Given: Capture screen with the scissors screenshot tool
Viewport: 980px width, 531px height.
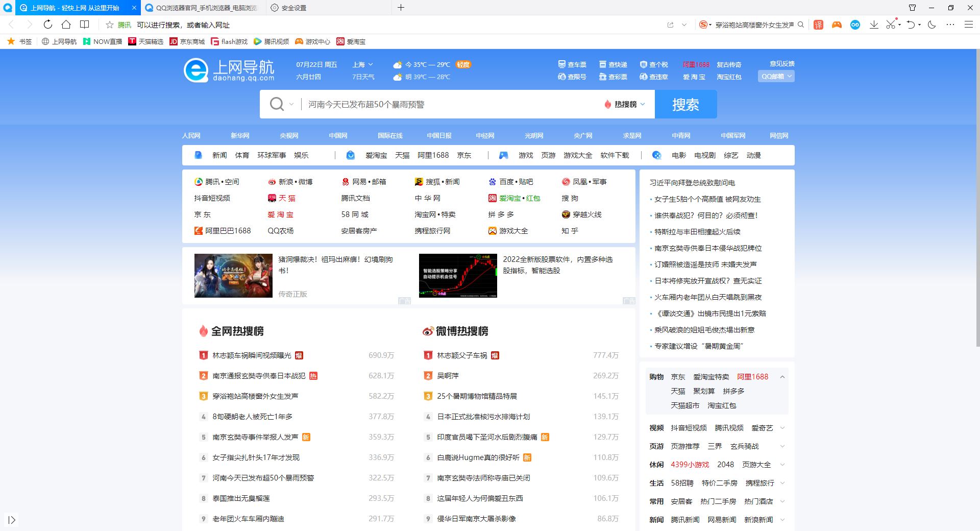Looking at the screenshot, I should click(x=891, y=24).
